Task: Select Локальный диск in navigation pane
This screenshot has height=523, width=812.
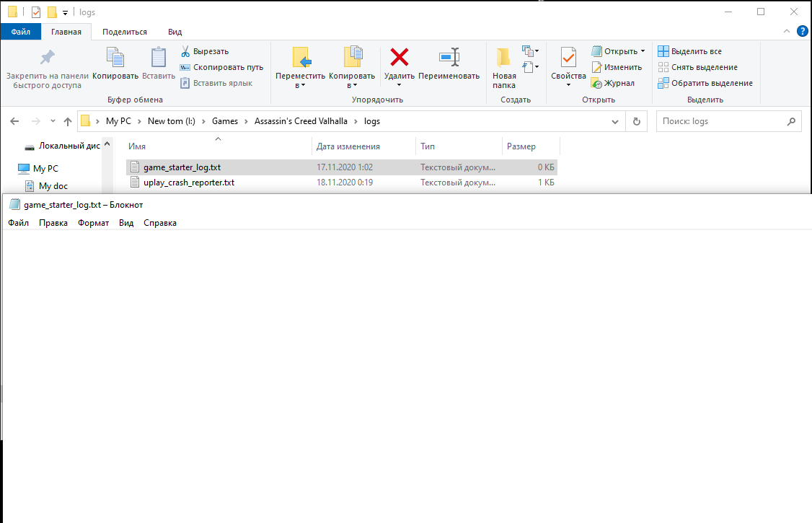Action: point(62,146)
